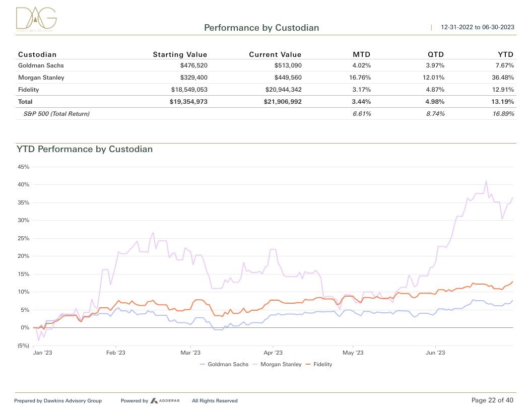This screenshot has width=532, height=411.
Task: Click the YTD column header
Action: point(505,54)
